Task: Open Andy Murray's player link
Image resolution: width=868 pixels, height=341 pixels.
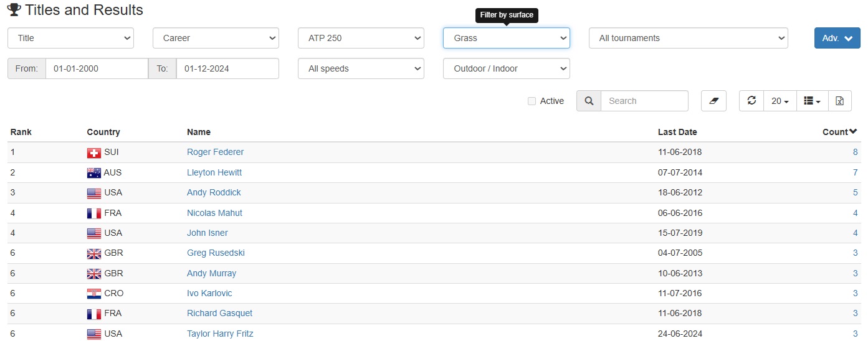Action: tap(211, 273)
